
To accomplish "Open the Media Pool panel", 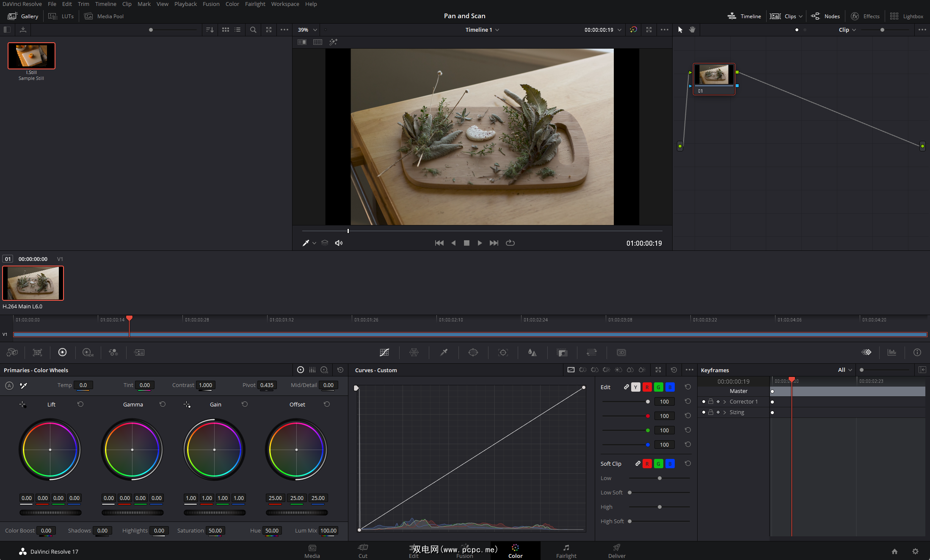I will (104, 16).
